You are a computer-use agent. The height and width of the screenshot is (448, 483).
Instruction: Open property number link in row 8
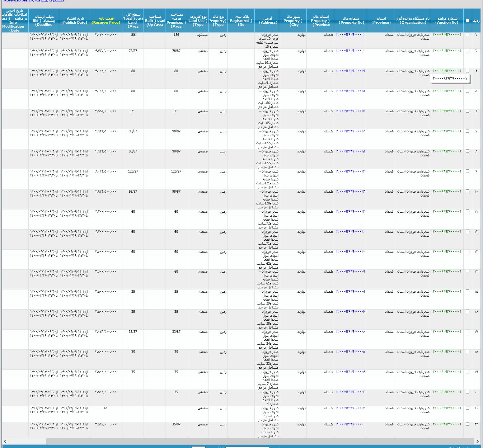pos(350,151)
